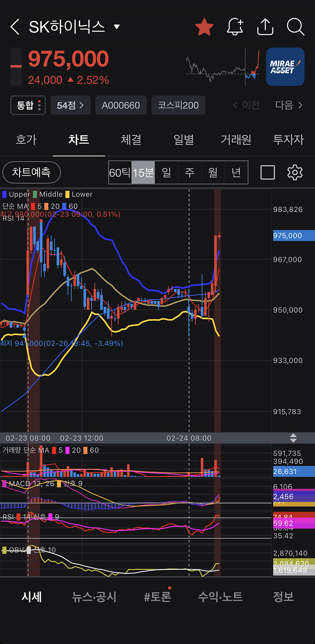This screenshot has width=315, height=644.
Task: Select the 60틱 chart interval
Action: pos(120,172)
